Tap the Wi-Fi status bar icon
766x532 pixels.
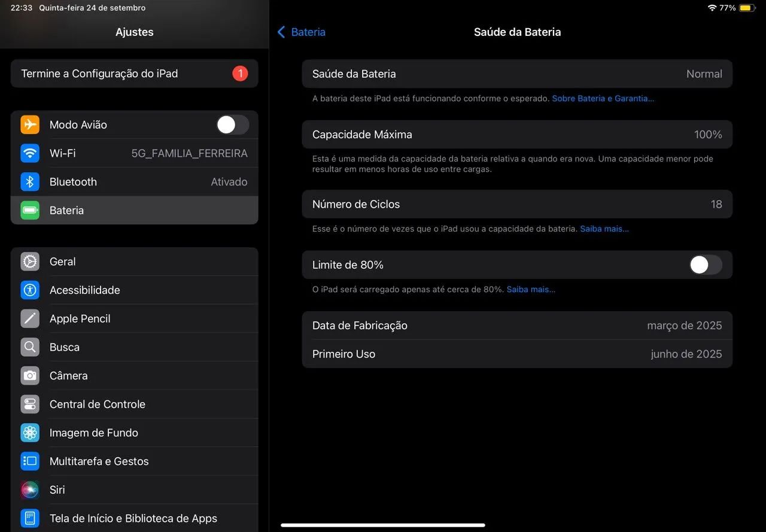[x=712, y=8]
